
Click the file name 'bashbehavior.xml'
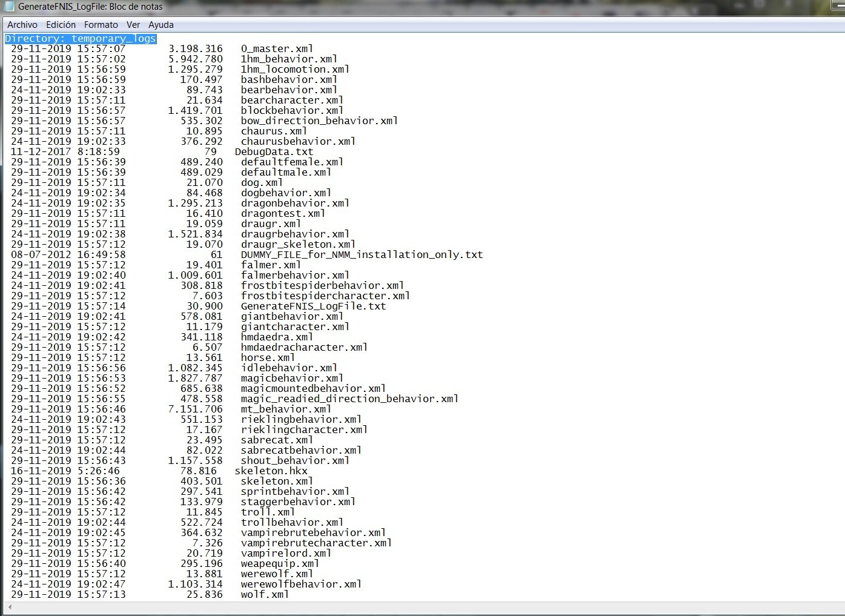(x=289, y=79)
